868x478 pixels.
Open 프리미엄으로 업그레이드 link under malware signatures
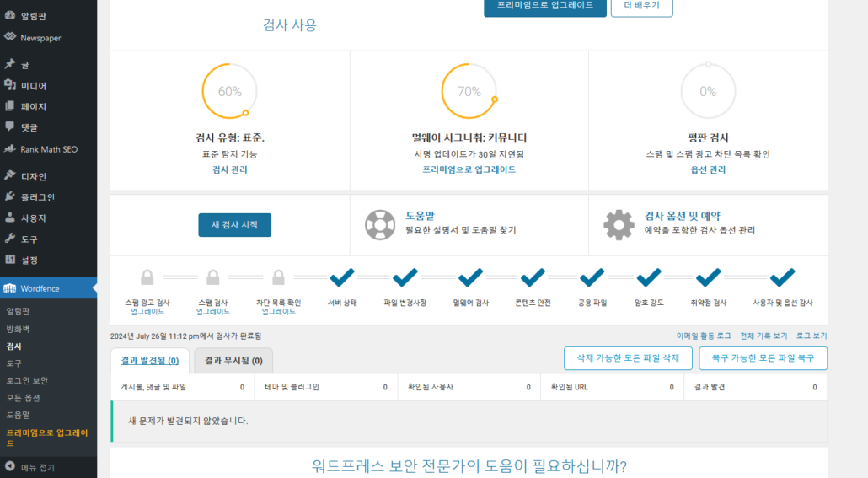(x=469, y=169)
